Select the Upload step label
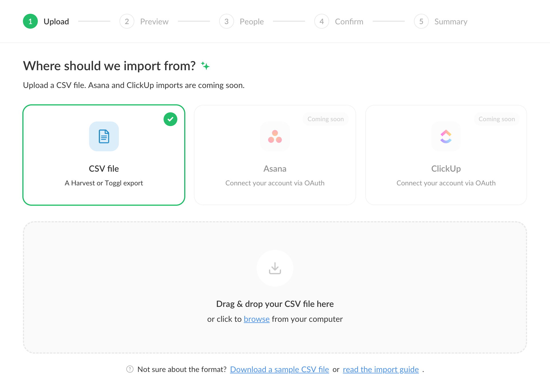Image resolution: width=550 pixels, height=392 pixels. (x=56, y=21)
